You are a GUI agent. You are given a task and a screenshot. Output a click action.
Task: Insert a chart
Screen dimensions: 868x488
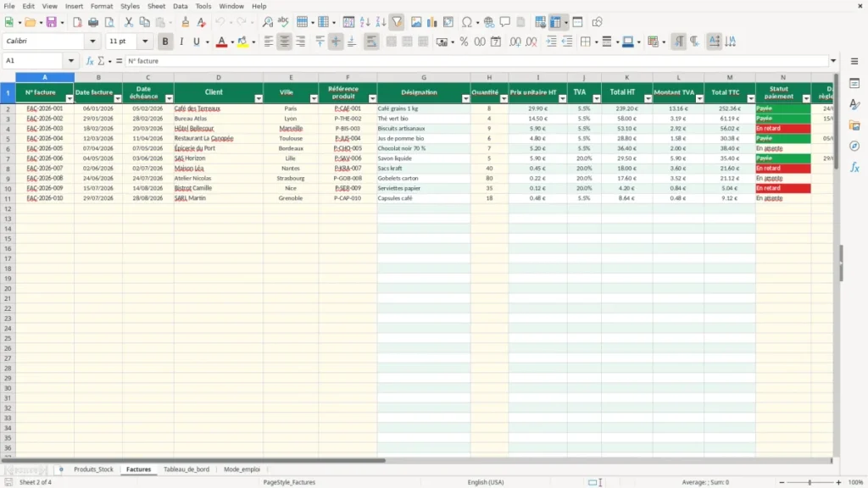click(432, 22)
